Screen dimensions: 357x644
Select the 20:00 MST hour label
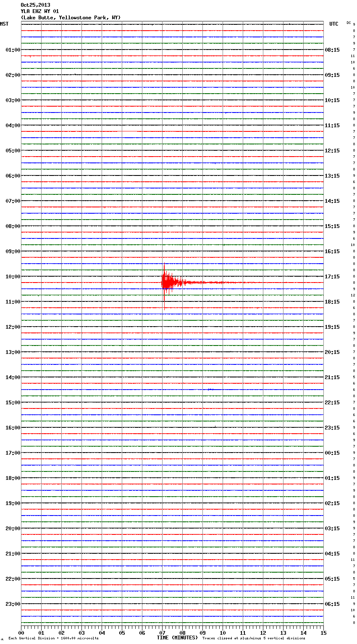[x=13, y=529]
